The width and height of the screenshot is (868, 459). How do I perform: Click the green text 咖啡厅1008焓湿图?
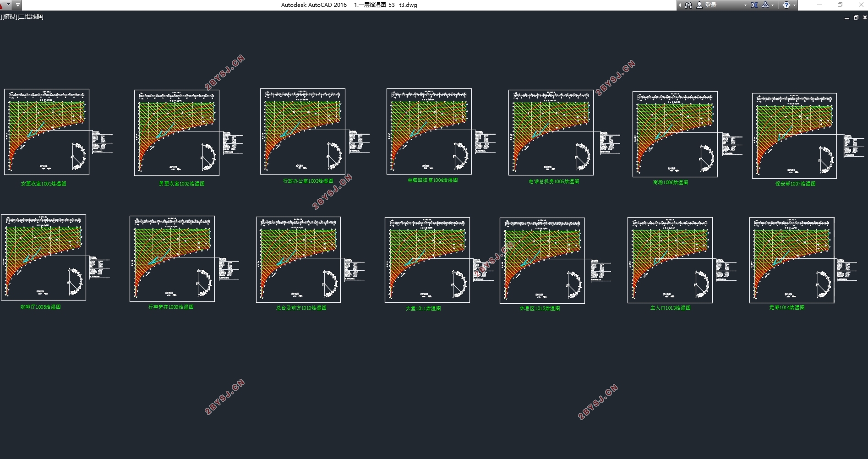pos(41,307)
